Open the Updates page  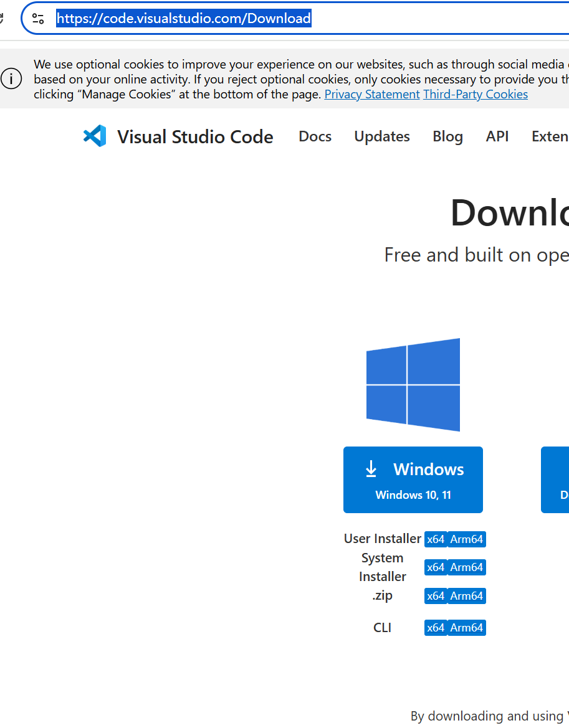[x=382, y=136]
